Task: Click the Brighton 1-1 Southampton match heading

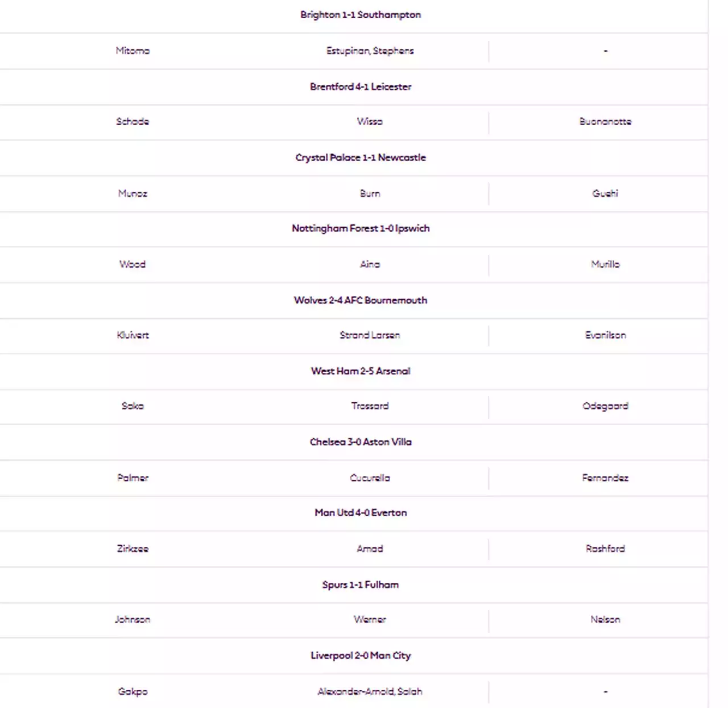Action: click(x=361, y=15)
